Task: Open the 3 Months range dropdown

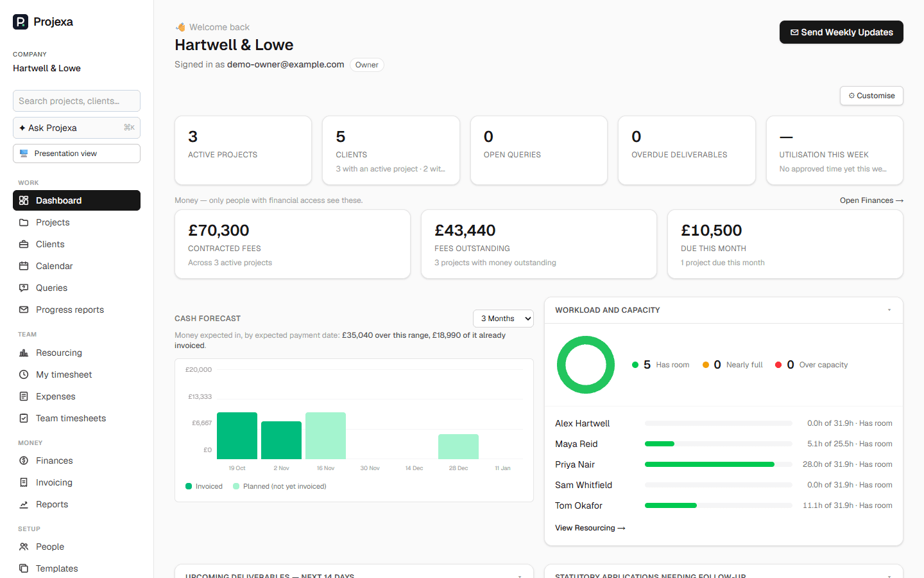Action: point(503,319)
